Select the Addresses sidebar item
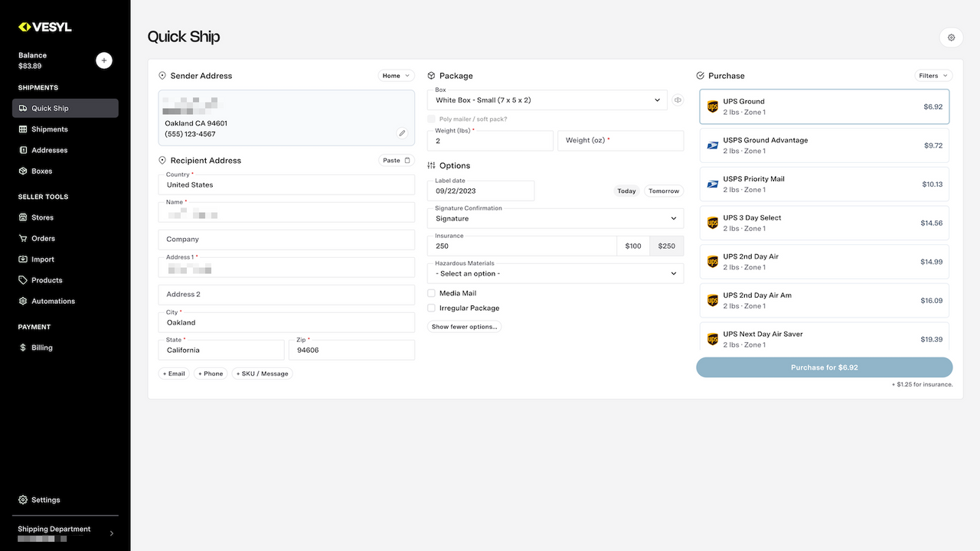Image resolution: width=980 pixels, height=551 pixels. [49, 149]
